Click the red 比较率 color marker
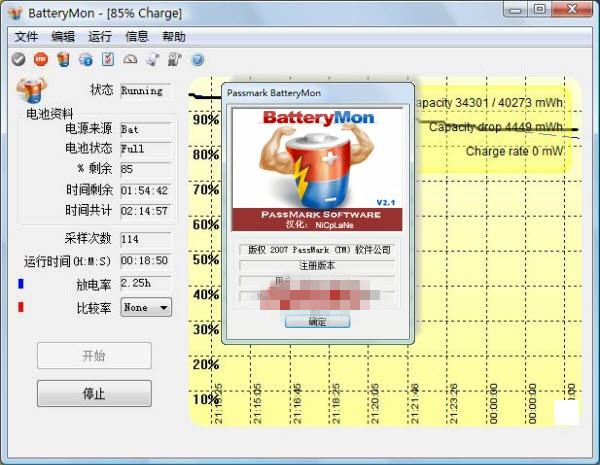Image resolution: width=600 pixels, height=465 pixels. click(x=21, y=307)
